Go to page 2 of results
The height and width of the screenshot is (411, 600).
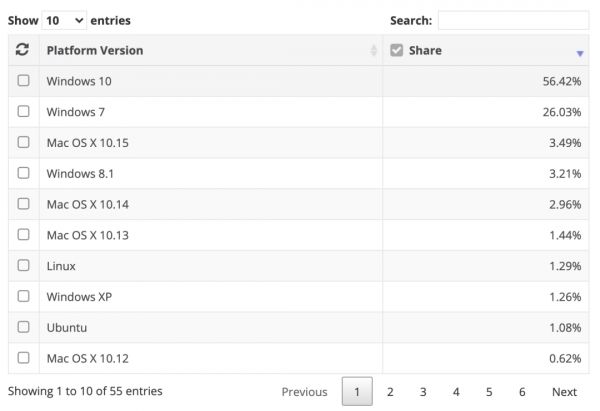(390, 392)
